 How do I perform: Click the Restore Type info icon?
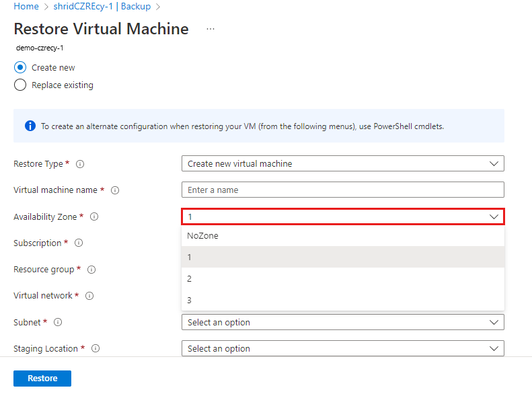click(80, 164)
